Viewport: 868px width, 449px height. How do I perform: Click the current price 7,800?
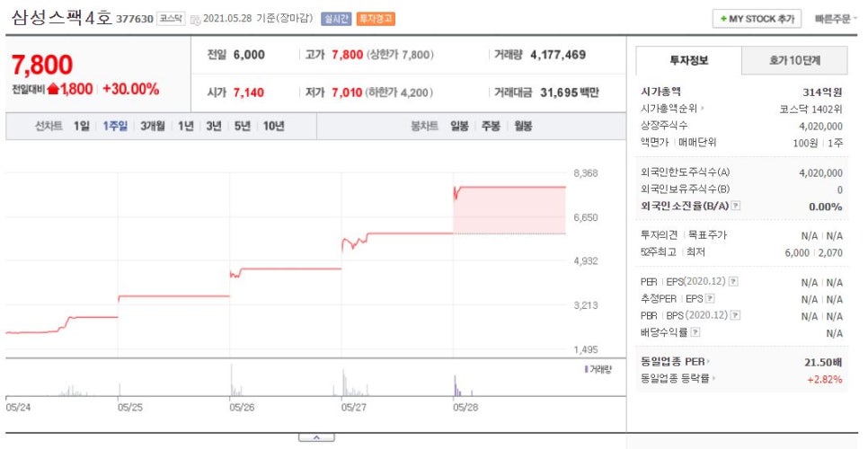point(42,65)
